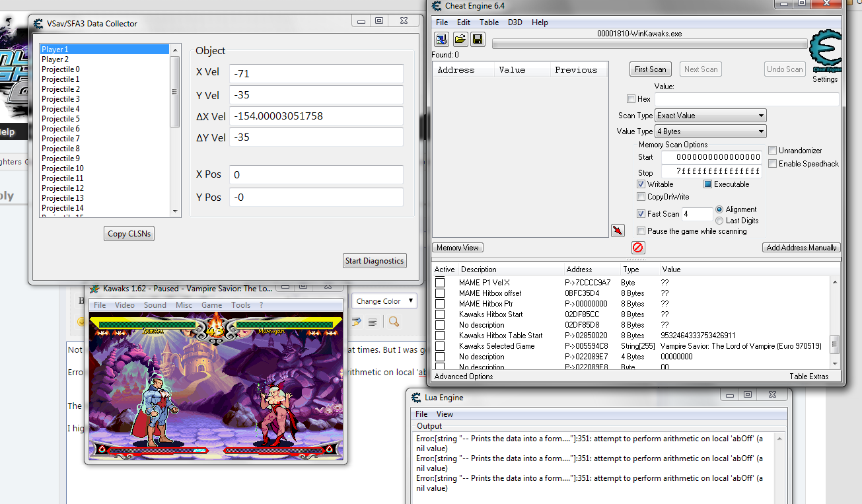
Task: Click the memory scan Start address field
Action: pos(711,157)
